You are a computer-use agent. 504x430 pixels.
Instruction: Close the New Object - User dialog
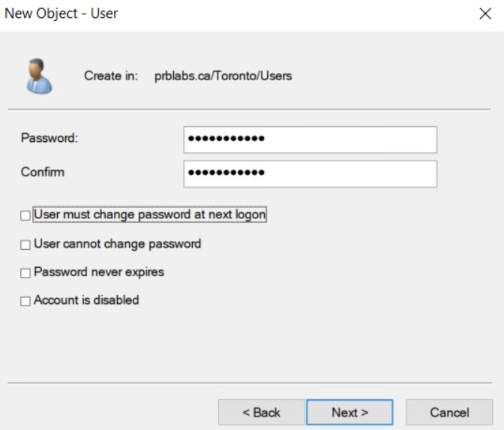(484, 14)
